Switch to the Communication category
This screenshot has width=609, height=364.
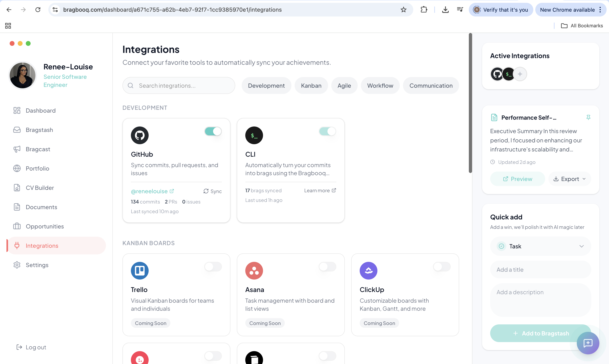click(x=431, y=85)
